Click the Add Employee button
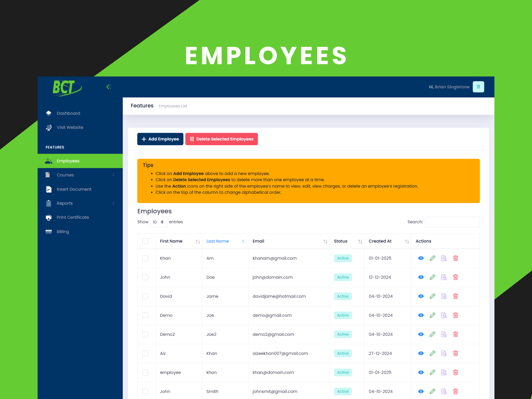The width and height of the screenshot is (532, 399). pyautogui.click(x=160, y=139)
